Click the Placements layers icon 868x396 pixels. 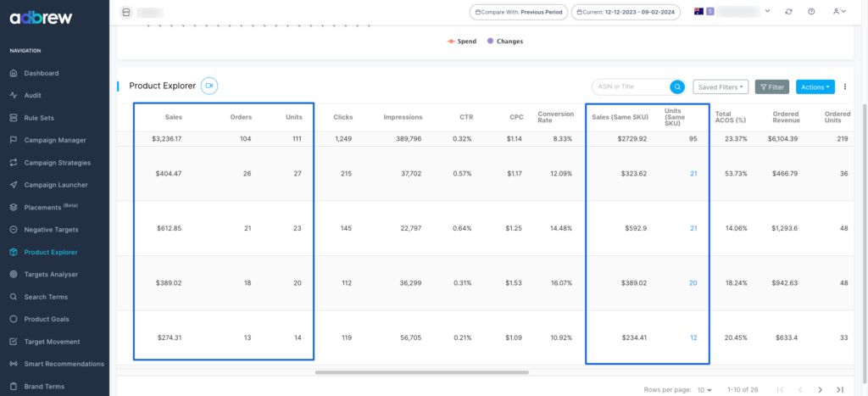tap(14, 207)
